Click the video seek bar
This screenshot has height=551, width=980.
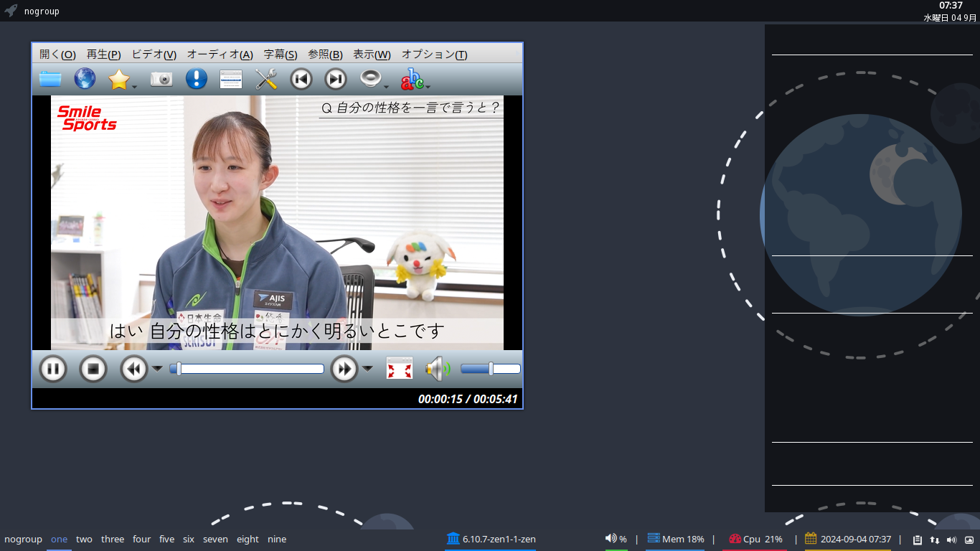click(x=247, y=369)
